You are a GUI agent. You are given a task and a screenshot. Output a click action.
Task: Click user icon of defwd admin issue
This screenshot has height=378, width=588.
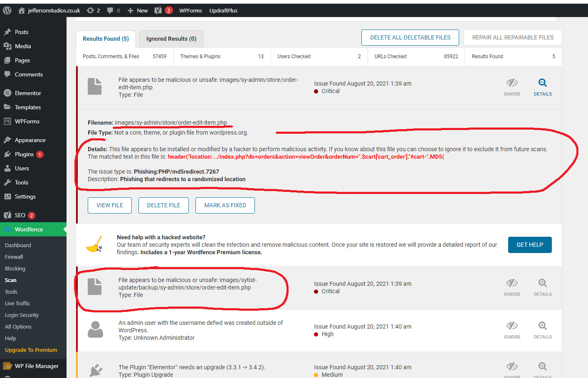tap(95, 329)
